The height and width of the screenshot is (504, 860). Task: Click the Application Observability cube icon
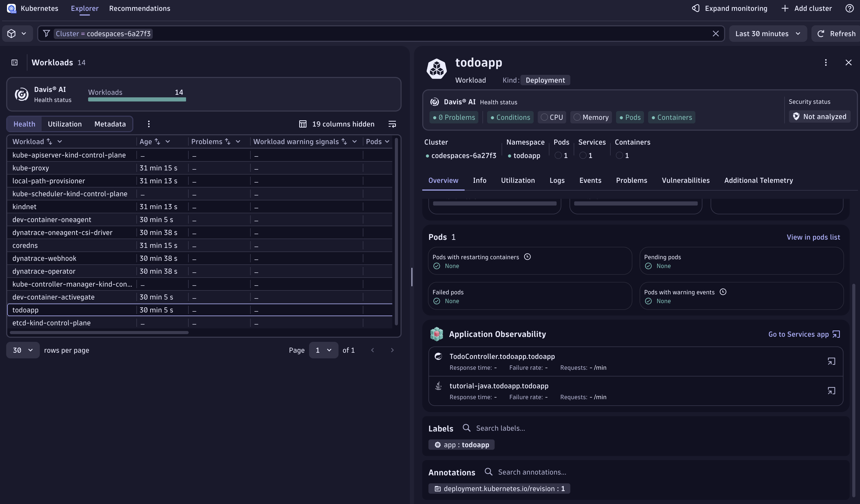click(436, 334)
